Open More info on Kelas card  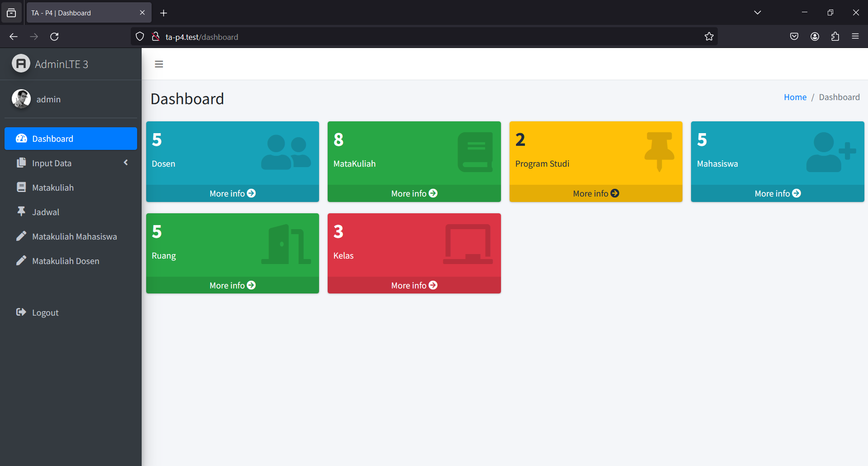(414, 285)
